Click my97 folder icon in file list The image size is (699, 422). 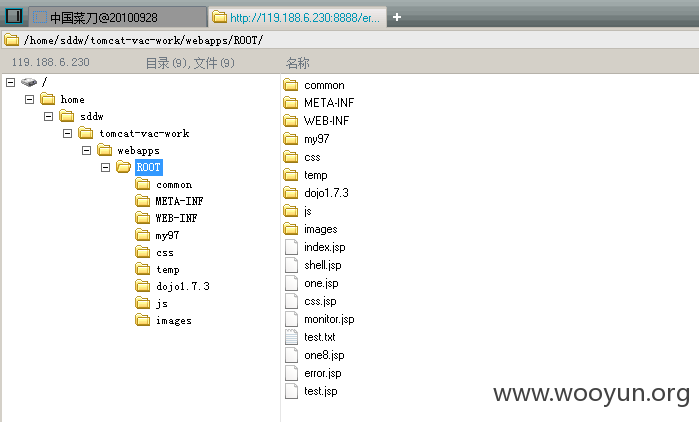point(291,139)
